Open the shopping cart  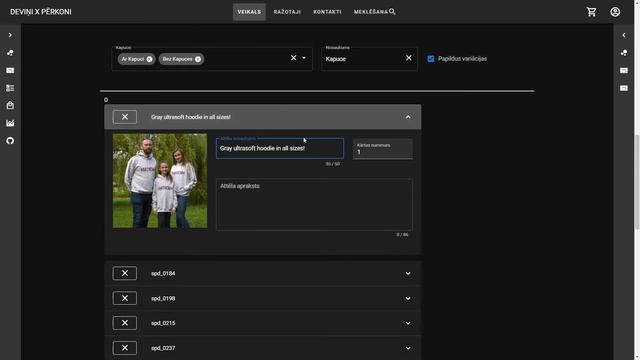tap(591, 12)
